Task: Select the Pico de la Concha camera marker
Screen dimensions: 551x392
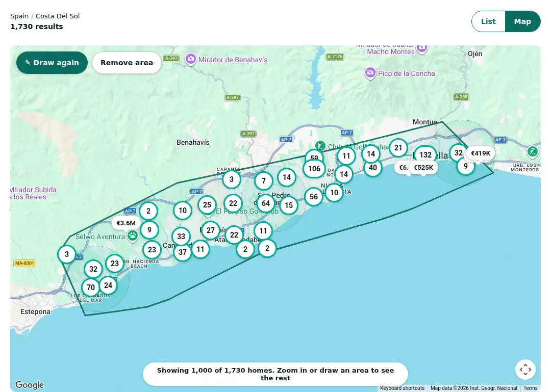Action: 370,73
